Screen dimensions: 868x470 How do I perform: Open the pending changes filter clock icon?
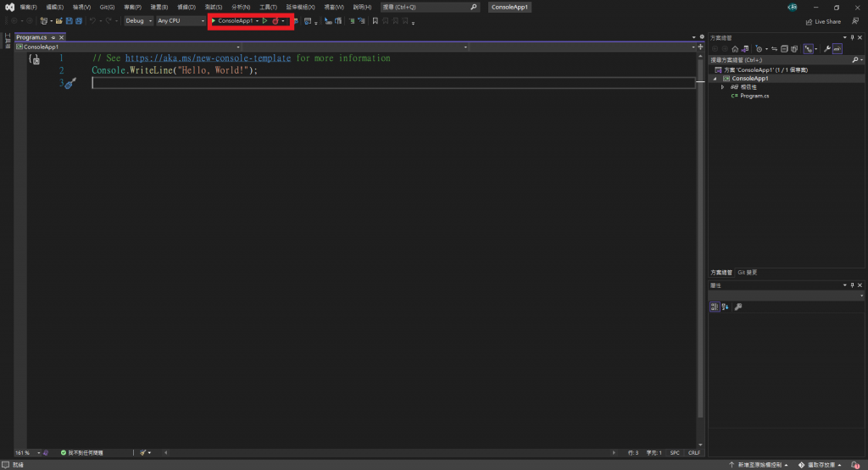point(759,48)
